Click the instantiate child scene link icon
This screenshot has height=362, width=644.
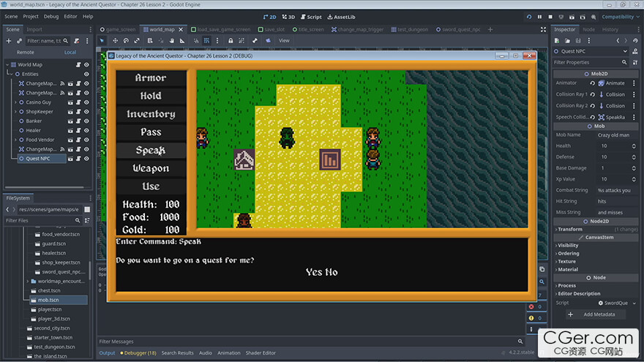(x=19, y=41)
